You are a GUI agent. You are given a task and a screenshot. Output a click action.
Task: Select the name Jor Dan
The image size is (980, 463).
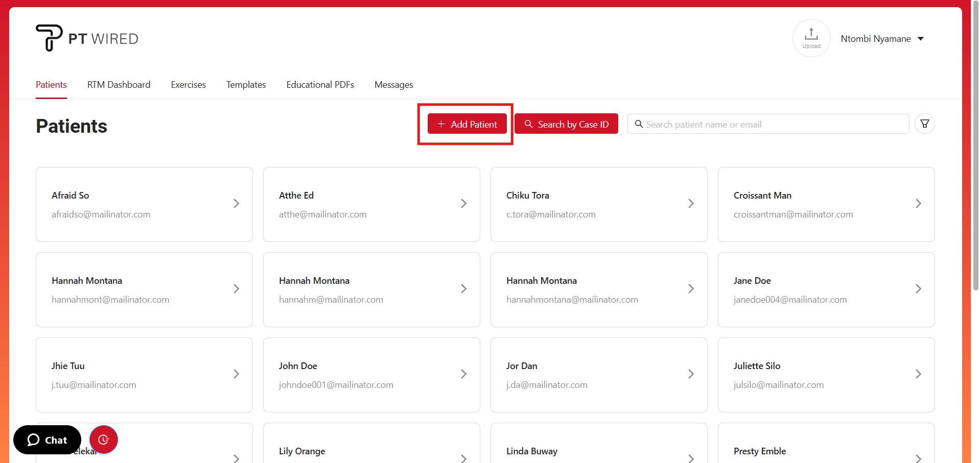[522, 366]
